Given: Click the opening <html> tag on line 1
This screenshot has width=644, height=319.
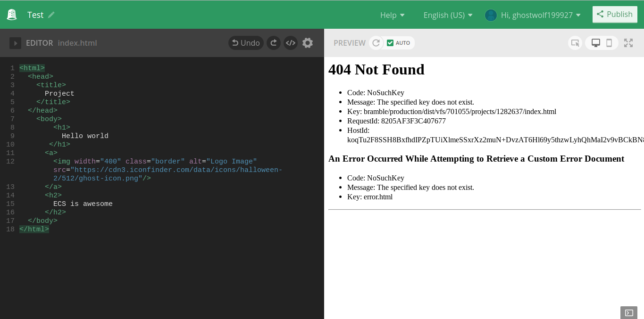Looking at the screenshot, I should pos(32,68).
